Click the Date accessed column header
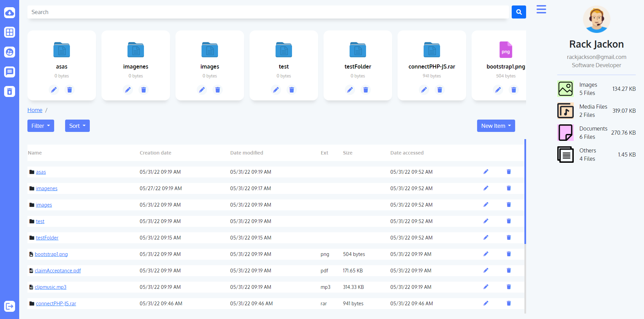644x319 pixels. (407, 153)
